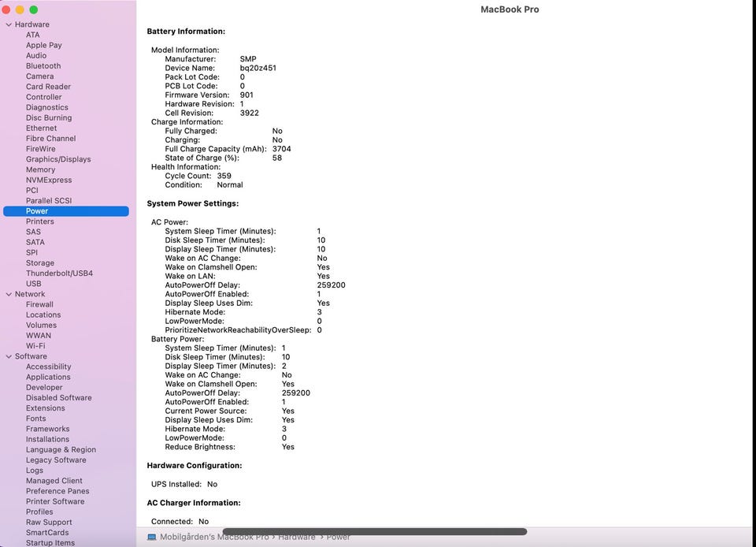Viewport: 756px width, 547px height.
Task: Select Memory in the sidebar
Action: tap(40, 169)
